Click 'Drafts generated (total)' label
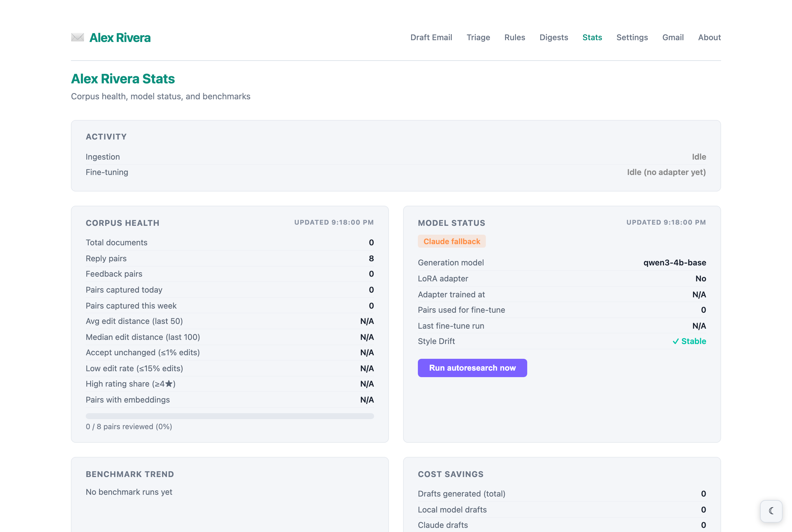The image size is (792, 532). 461,494
